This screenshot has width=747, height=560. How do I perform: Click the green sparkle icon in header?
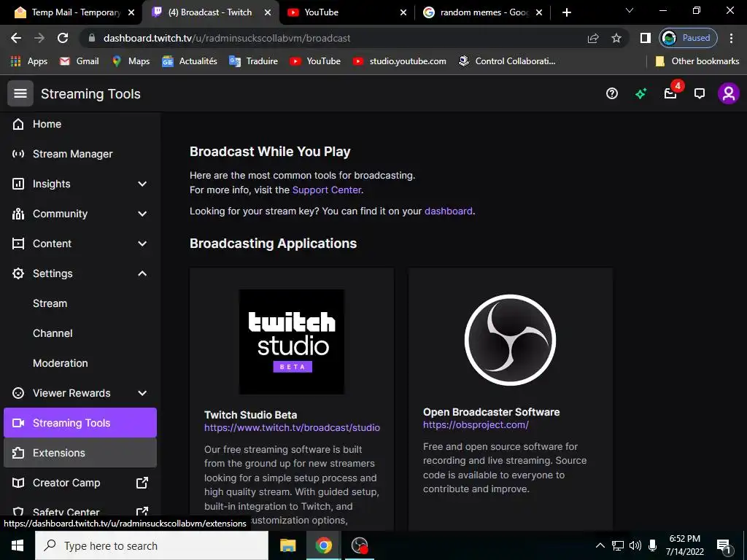tap(640, 94)
